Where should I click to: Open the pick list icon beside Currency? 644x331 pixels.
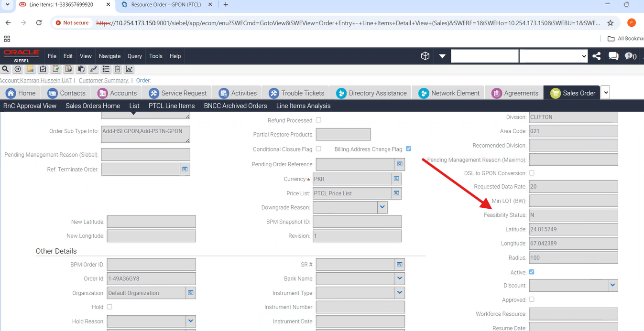point(396,179)
